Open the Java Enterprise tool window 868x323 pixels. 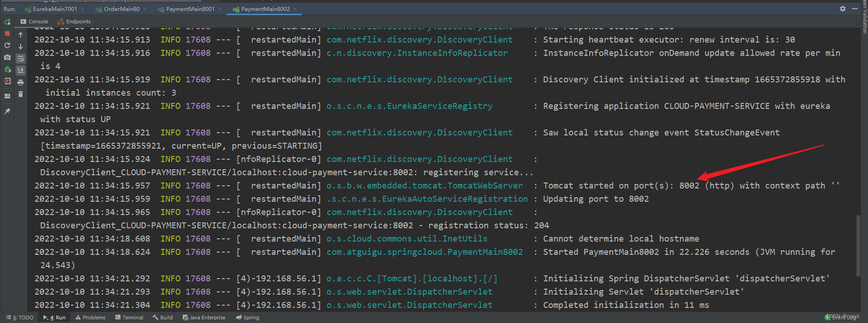[204, 318]
